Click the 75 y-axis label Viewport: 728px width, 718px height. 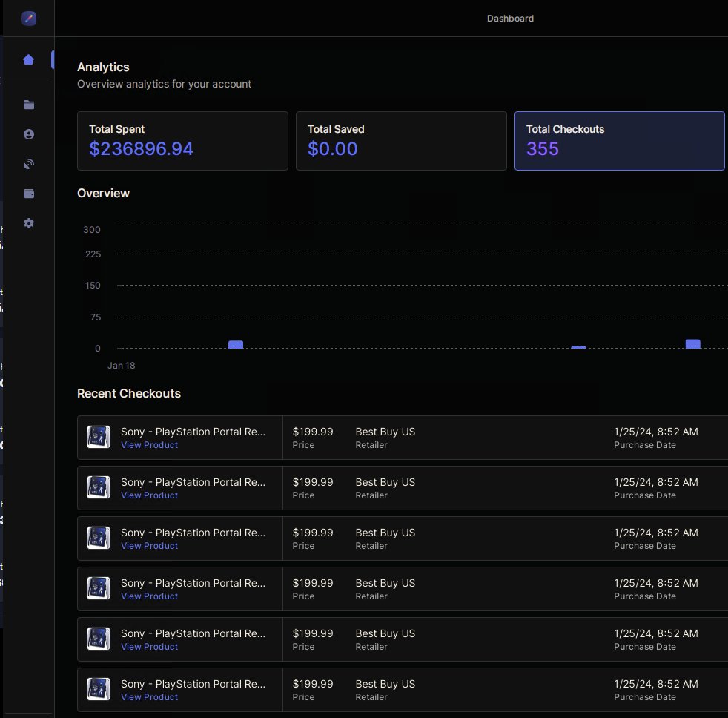pos(96,317)
